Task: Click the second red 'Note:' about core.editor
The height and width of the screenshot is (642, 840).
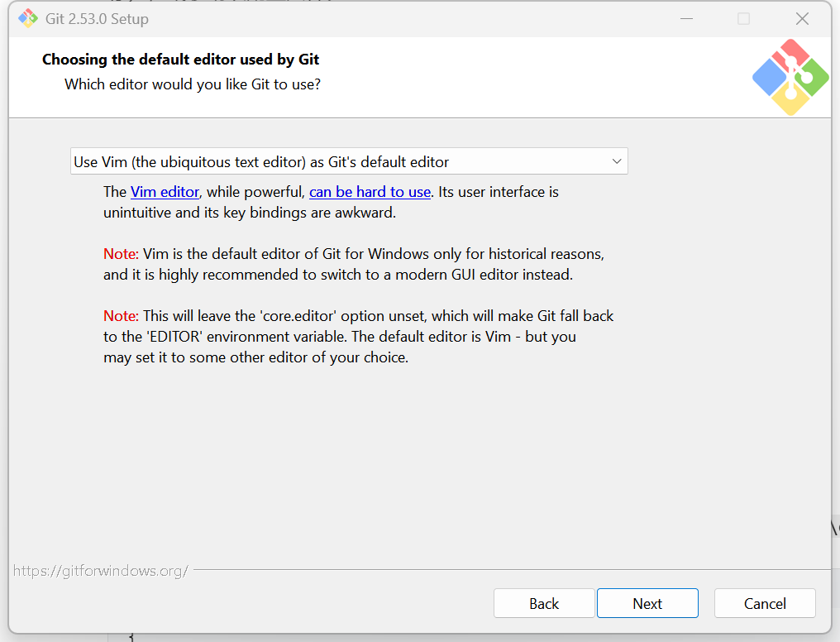Action: pyautogui.click(x=121, y=316)
